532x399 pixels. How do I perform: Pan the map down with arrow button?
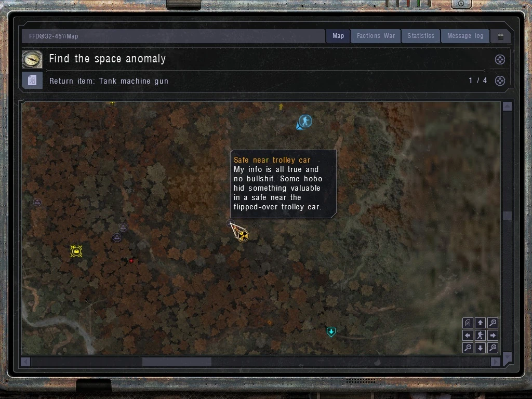click(480, 348)
